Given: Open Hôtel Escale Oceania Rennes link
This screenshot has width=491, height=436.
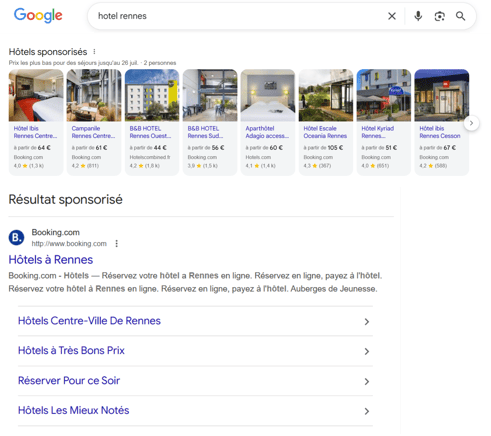Looking at the screenshot, I should 325,132.
